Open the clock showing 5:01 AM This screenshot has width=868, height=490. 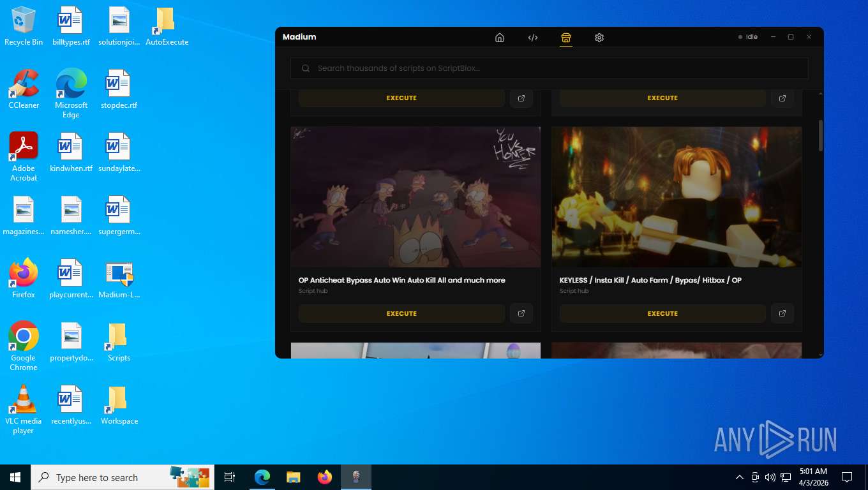click(813, 477)
